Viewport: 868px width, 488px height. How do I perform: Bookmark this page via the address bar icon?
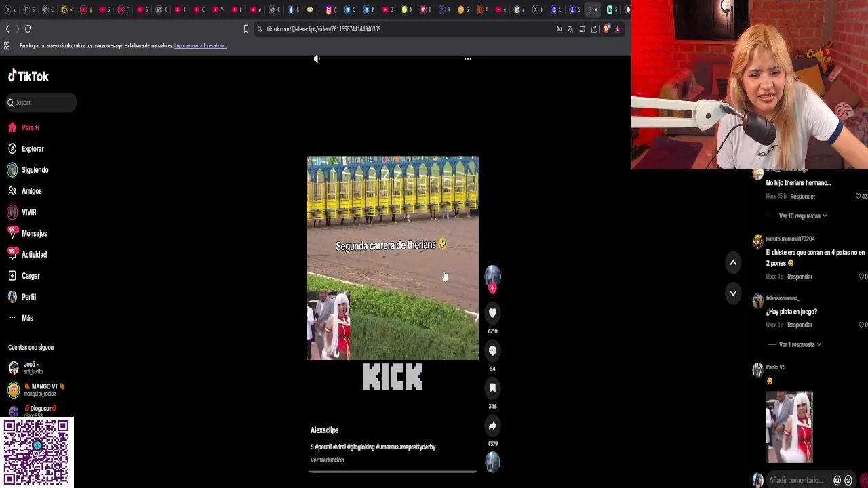tap(246, 29)
